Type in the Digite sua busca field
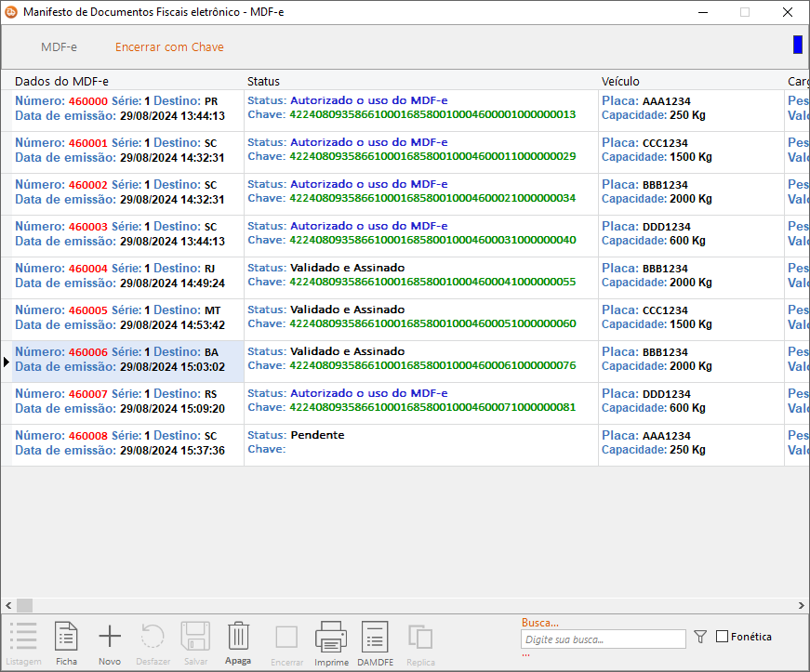This screenshot has width=810, height=672. click(603, 639)
